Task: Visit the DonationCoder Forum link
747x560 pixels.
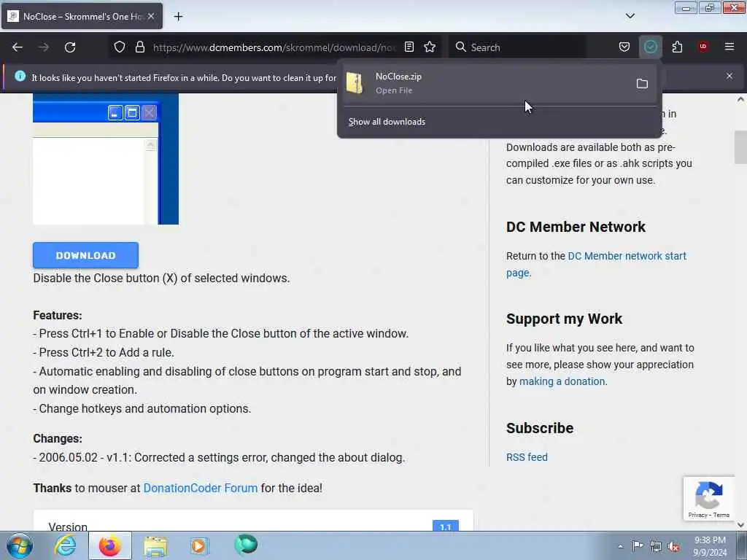Action: [201, 488]
